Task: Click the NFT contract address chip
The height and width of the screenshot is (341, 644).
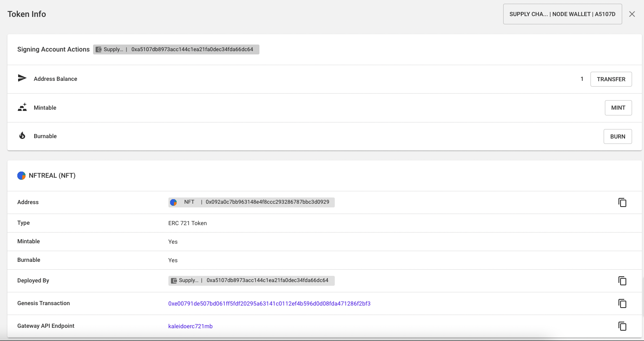Action: coord(252,202)
